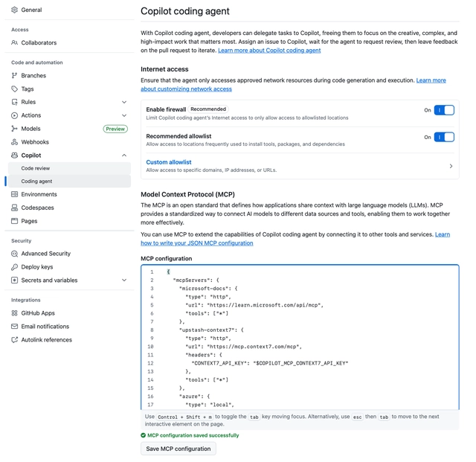Click the Branches icon in sidebar
476x462 pixels.
click(x=14, y=76)
